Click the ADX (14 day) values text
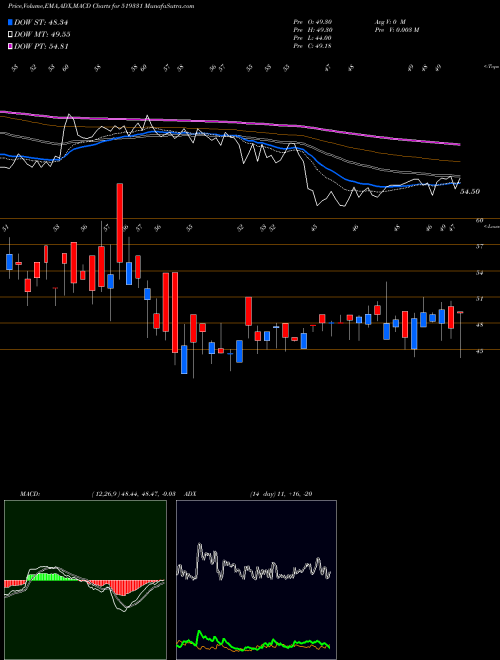500x660 pixels. coord(281,494)
